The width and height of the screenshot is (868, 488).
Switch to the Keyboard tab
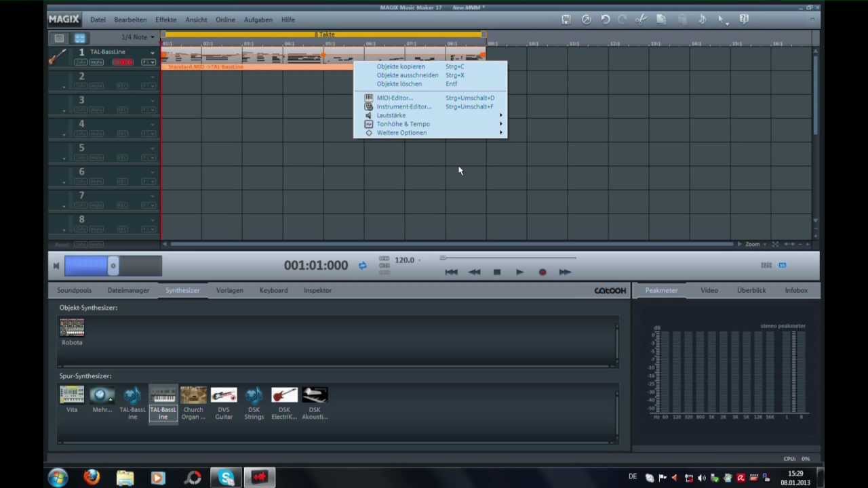coord(273,290)
